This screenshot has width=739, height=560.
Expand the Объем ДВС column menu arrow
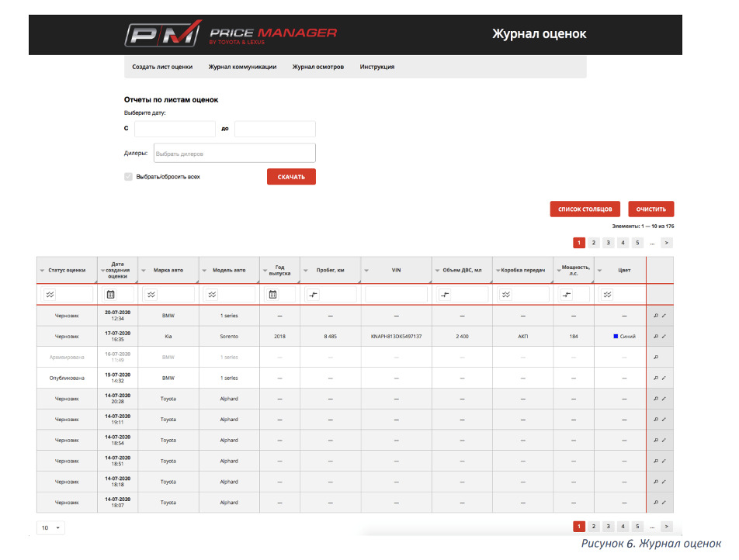(x=437, y=271)
